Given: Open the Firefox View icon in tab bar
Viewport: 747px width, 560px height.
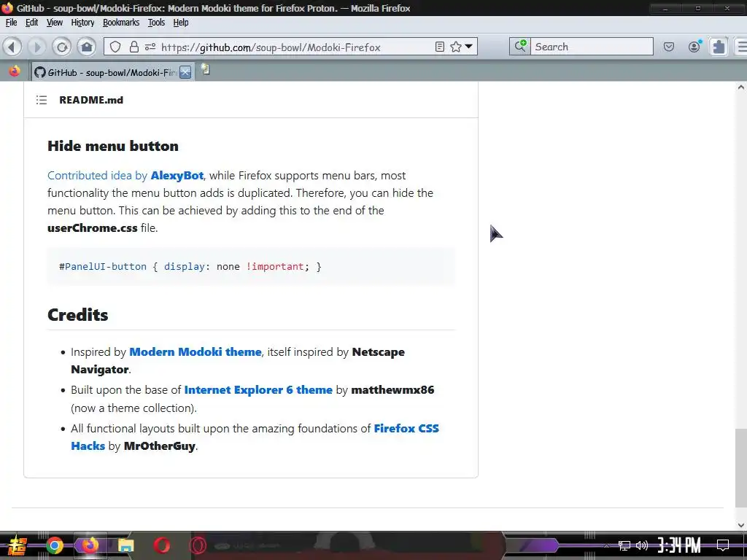Looking at the screenshot, I should (x=15, y=71).
